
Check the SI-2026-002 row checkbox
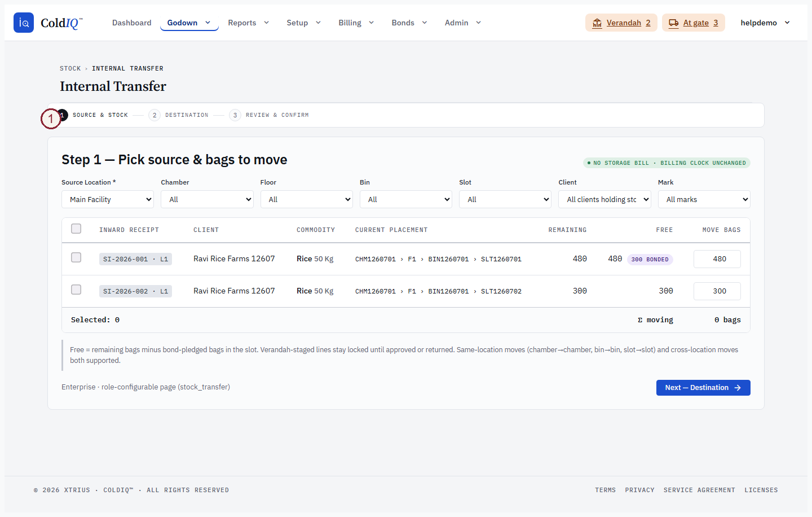pos(76,290)
